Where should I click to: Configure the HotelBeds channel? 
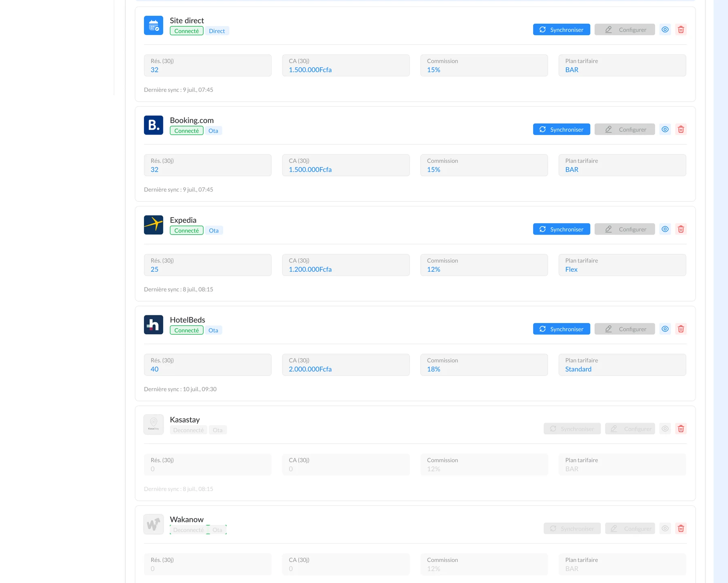tap(624, 329)
